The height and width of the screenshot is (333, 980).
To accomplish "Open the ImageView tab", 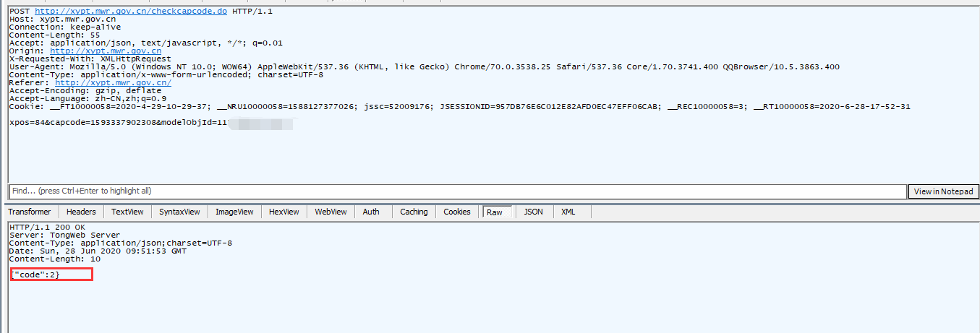I will pyautogui.click(x=234, y=212).
